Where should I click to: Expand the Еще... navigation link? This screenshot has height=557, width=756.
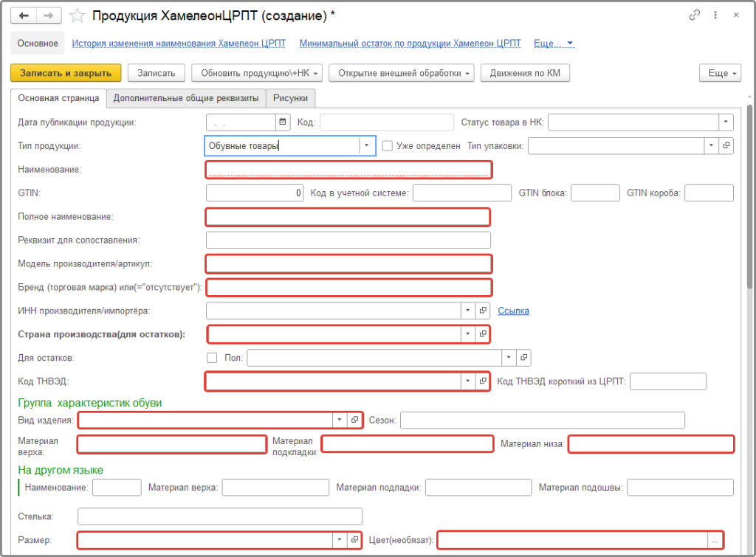point(554,44)
